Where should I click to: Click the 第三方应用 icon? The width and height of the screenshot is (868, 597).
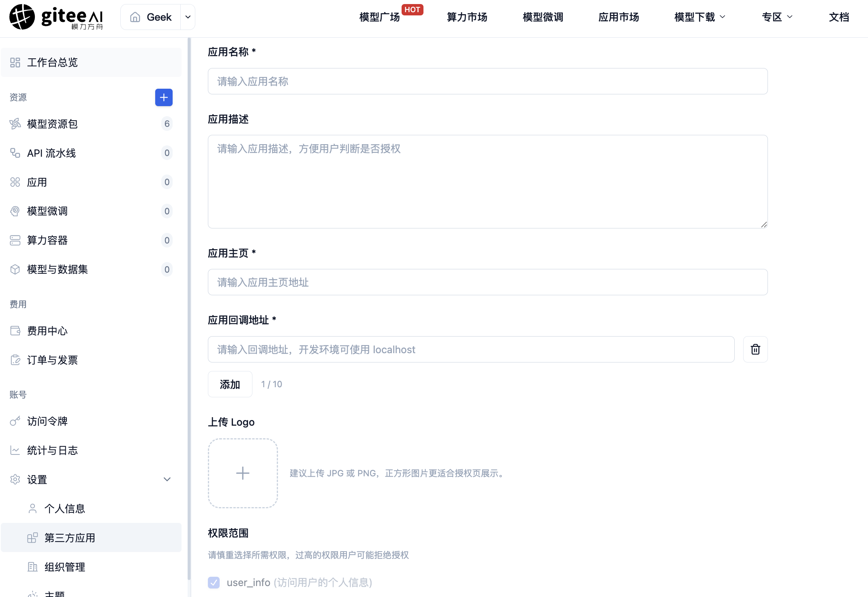pos(32,538)
